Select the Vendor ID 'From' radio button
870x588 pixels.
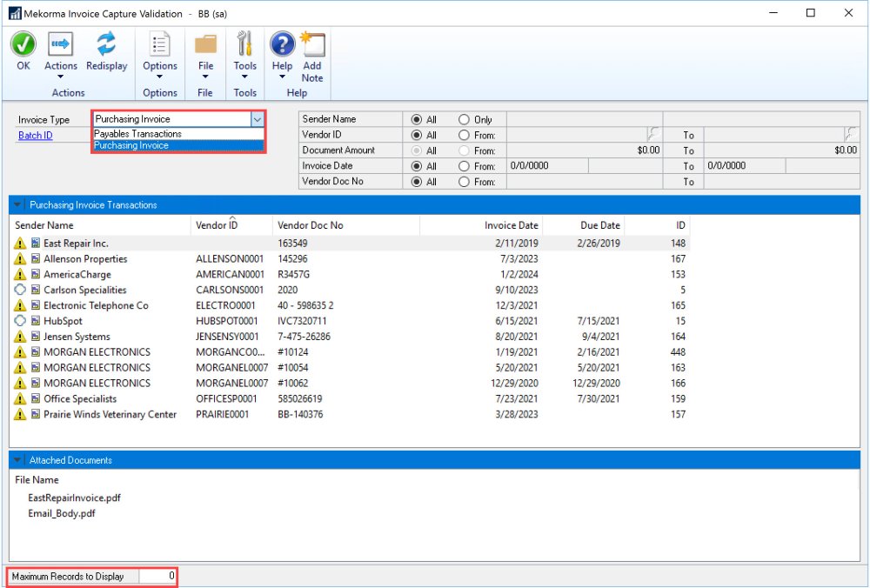point(464,135)
